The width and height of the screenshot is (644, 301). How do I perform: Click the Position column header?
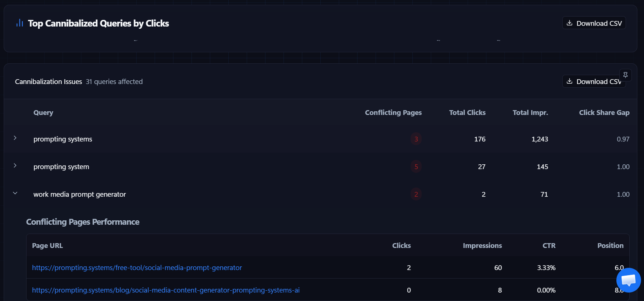coord(610,246)
